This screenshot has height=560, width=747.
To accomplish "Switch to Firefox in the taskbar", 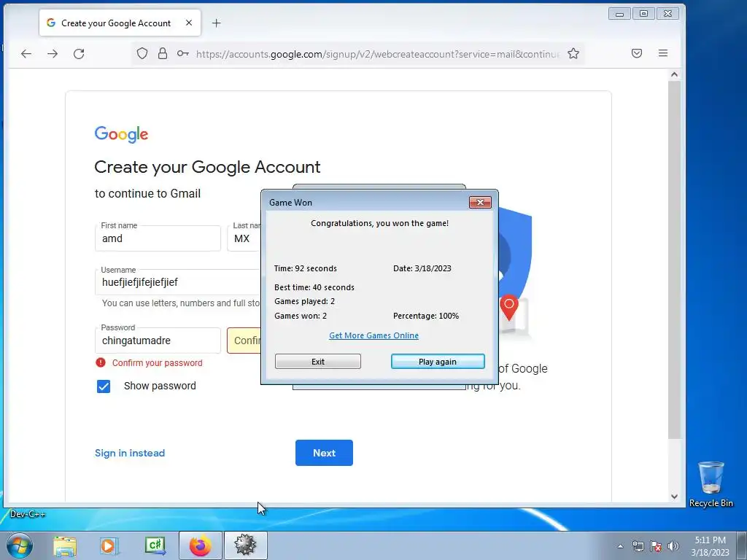I will coord(200,545).
